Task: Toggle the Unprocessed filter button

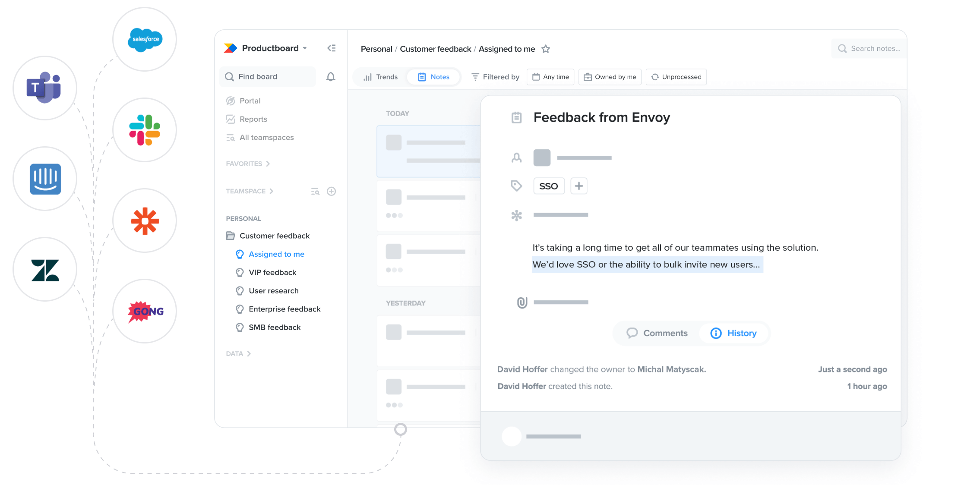Action: [x=677, y=76]
